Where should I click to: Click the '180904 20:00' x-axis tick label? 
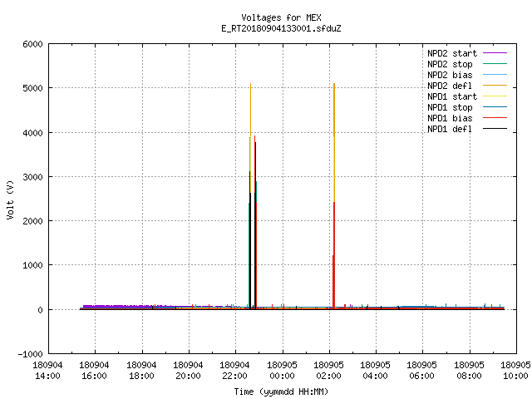tap(188, 371)
